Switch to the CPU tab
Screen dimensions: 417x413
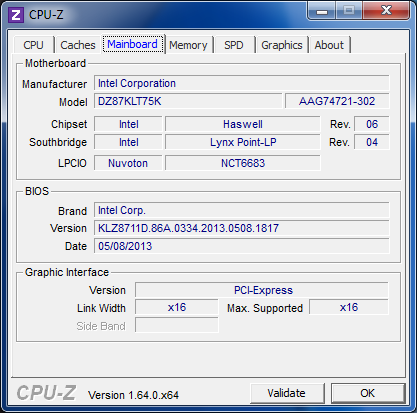pos(33,45)
